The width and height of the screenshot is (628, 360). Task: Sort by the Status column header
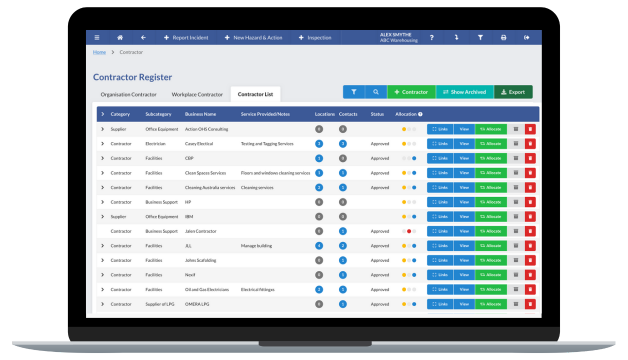pyautogui.click(x=377, y=114)
